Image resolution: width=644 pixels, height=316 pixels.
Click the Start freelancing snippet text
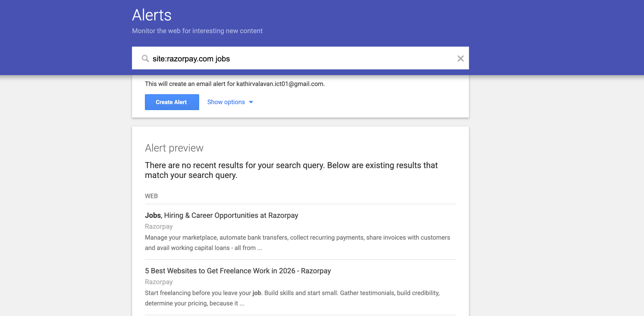292,298
